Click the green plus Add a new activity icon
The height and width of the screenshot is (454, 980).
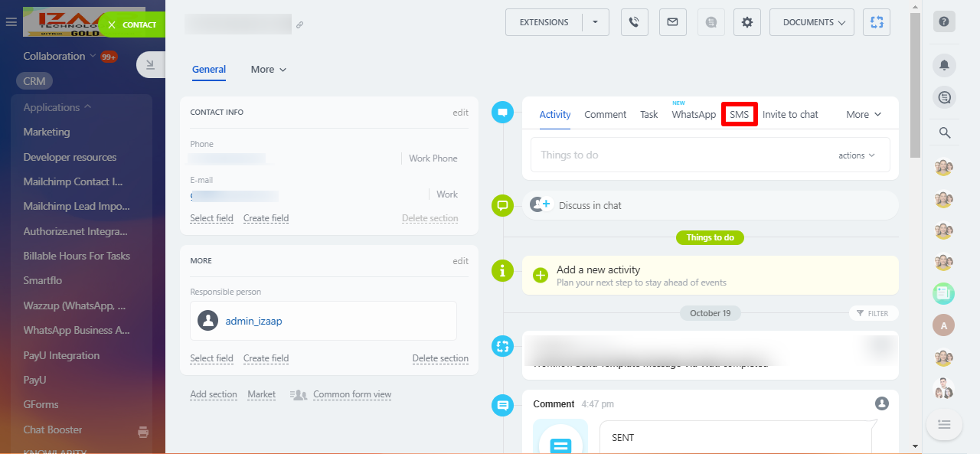[x=541, y=275]
